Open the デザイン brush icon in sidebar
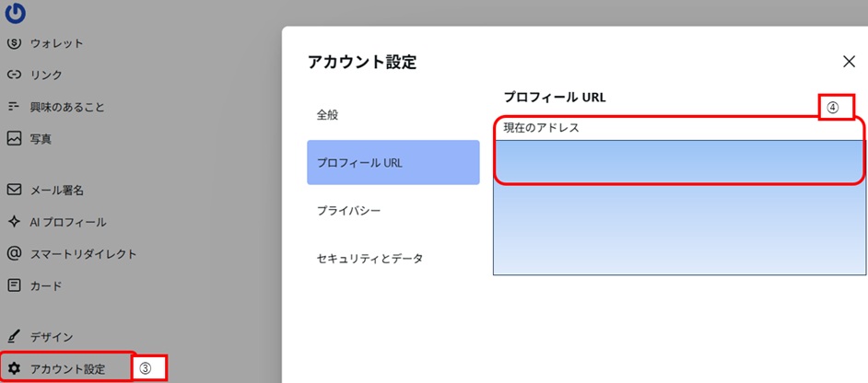Viewport: 868px width, 383px height. tap(14, 337)
